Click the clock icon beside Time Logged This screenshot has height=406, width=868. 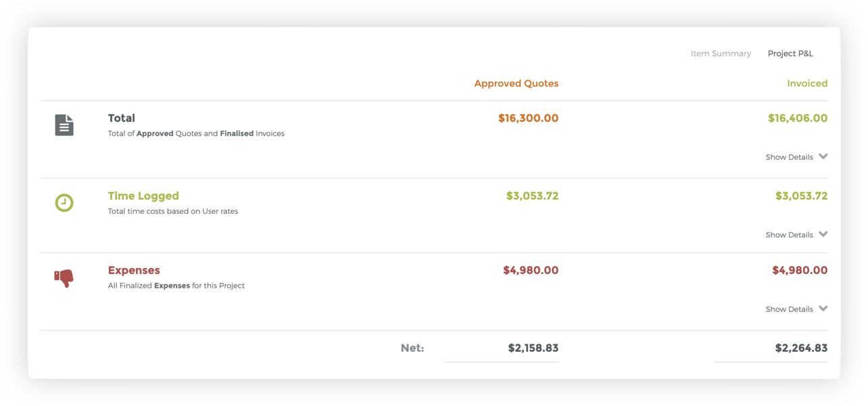(64, 202)
